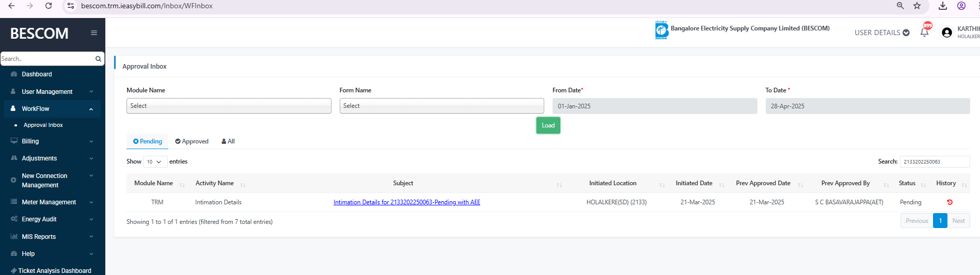Screen dimensions: 980x275
Task: Switch to the All tab
Action: pos(228,141)
